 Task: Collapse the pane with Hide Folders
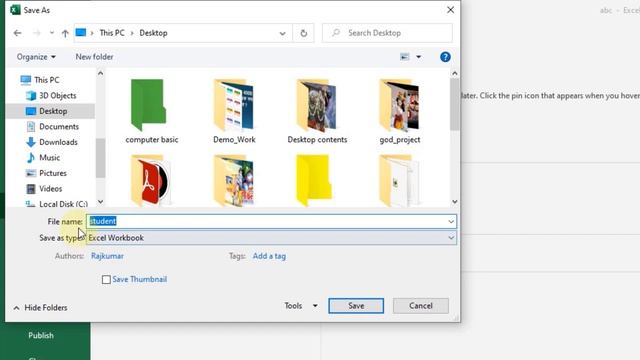pyautogui.click(x=40, y=308)
